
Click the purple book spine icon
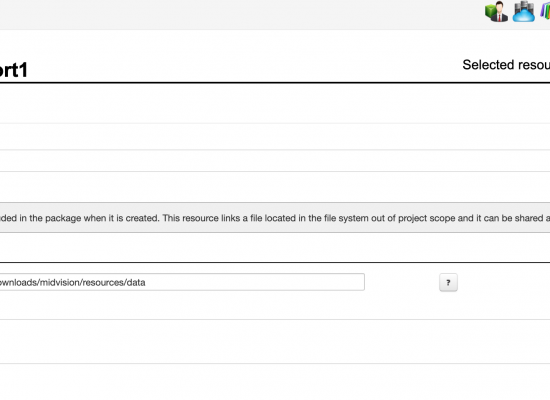click(x=543, y=12)
